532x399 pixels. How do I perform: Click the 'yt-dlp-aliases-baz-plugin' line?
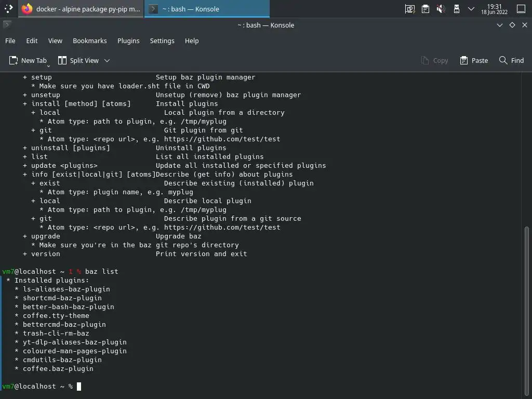tap(75, 342)
